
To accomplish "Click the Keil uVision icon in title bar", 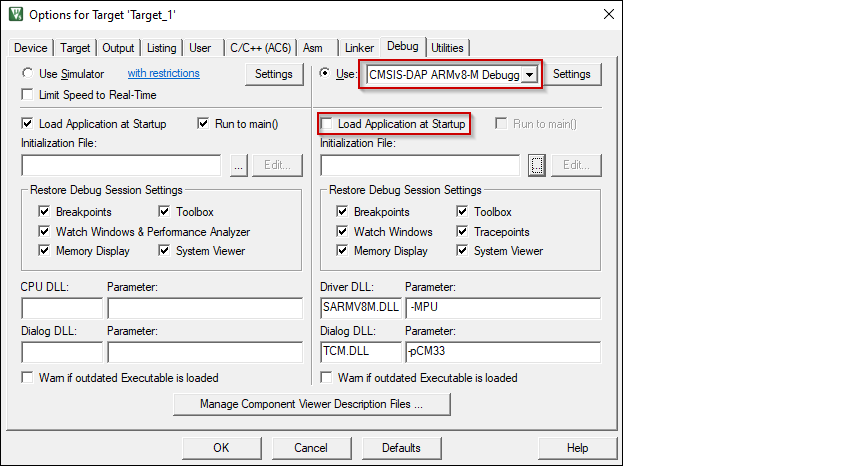I will pos(15,15).
